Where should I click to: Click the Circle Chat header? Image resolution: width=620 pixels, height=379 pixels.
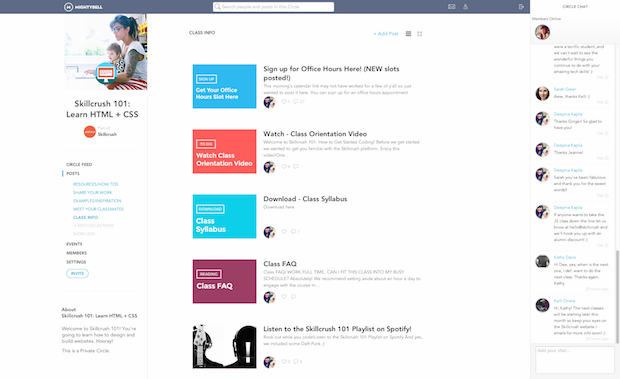pos(575,7)
